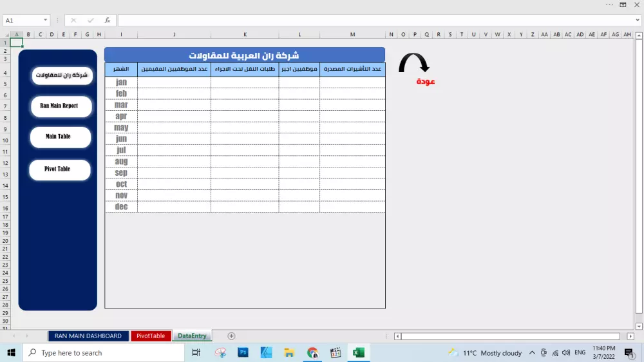The image size is (644, 362).
Task: Switch to PivotTable sheet tab
Action: [x=151, y=336]
